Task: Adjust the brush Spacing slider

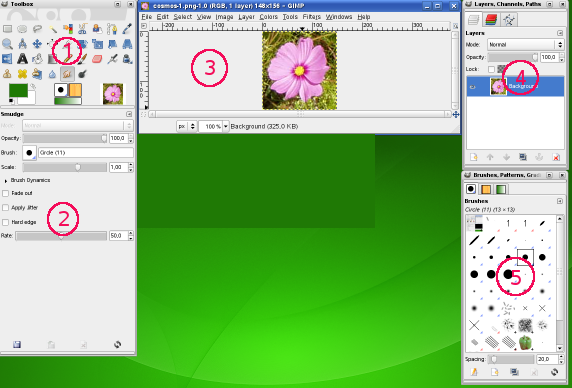Action: 511,359
